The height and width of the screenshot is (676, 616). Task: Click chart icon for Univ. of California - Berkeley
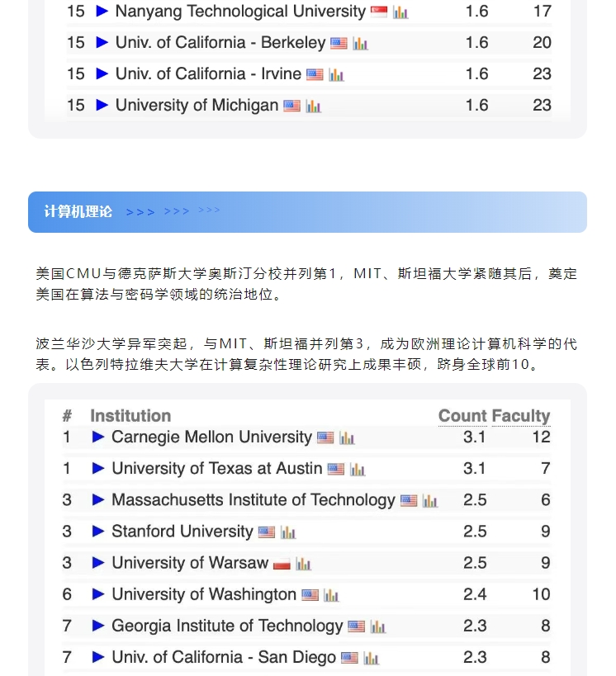(x=360, y=44)
